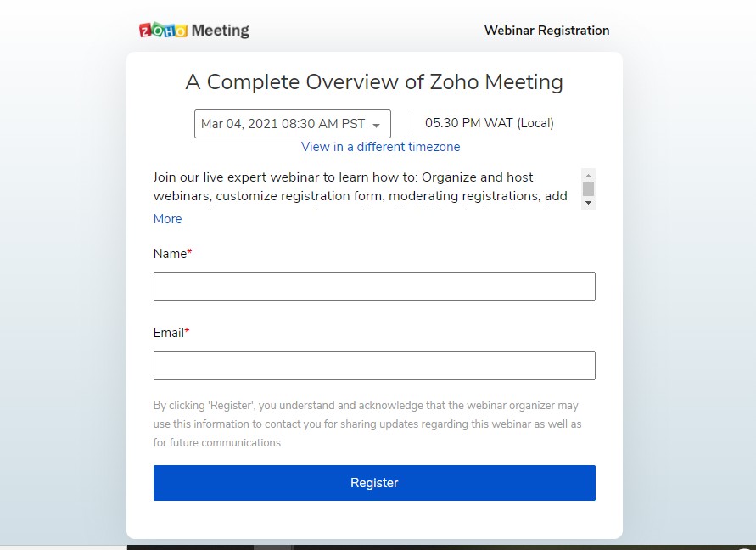This screenshot has height=550, width=756.
Task: Click the Name field label
Action: [x=170, y=254]
